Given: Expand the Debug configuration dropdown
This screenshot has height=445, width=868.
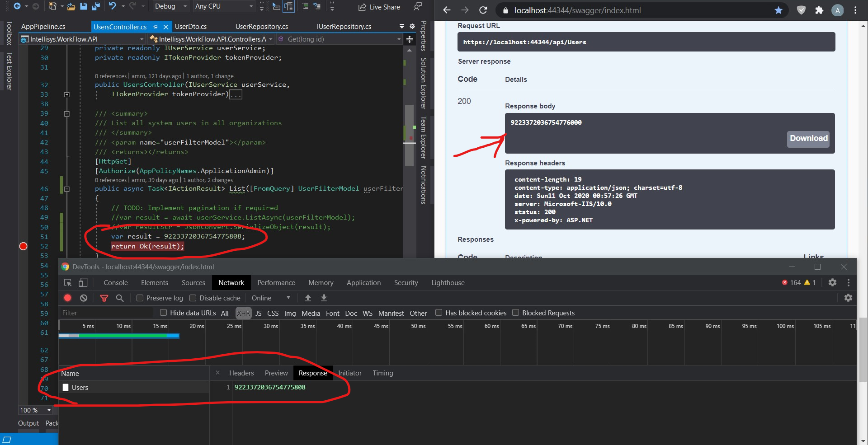Looking at the screenshot, I should tap(171, 6).
